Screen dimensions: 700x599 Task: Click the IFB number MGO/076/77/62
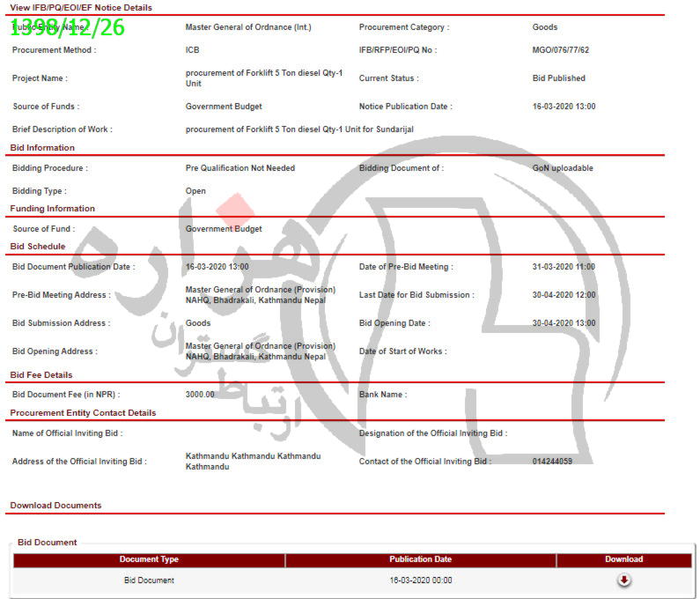point(561,50)
